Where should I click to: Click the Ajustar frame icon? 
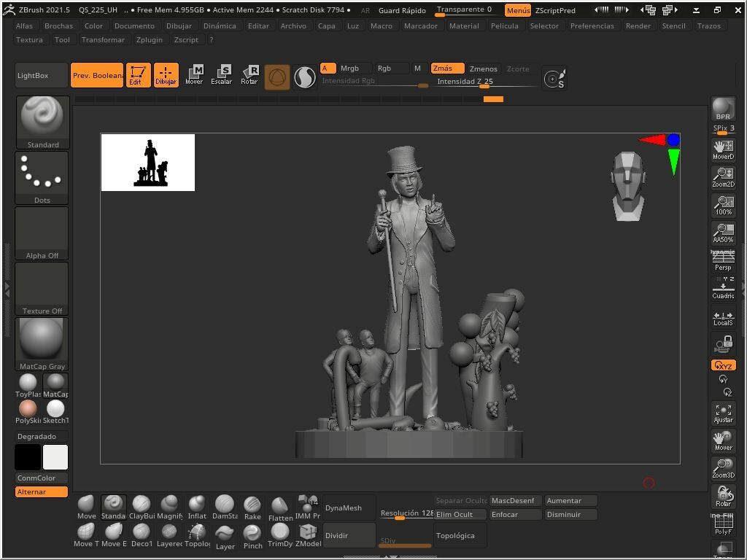[x=723, y=413]
